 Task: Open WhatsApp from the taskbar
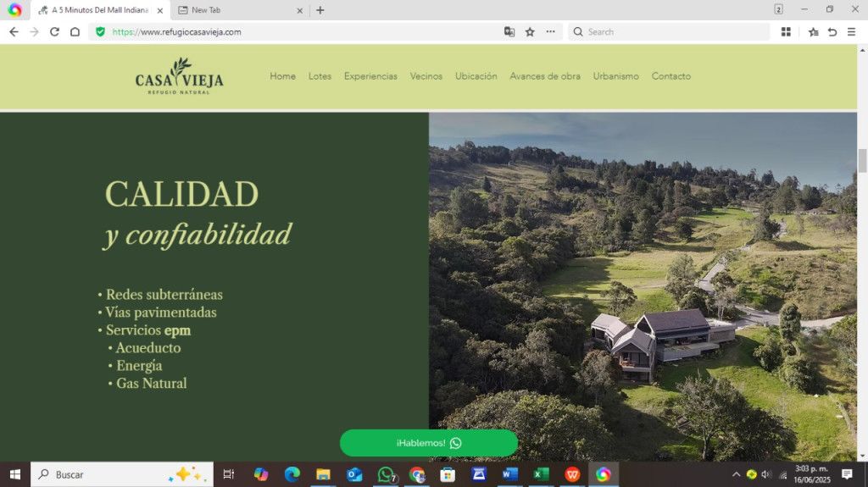386,474
